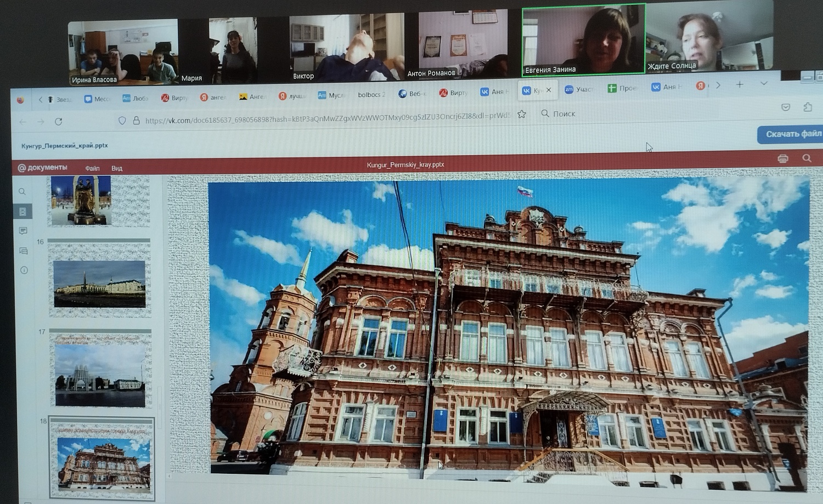The width and height of the screenshot is (823, 504).
Task: Open the Save to Pocket icon
Action: click(x=786, y=107)
